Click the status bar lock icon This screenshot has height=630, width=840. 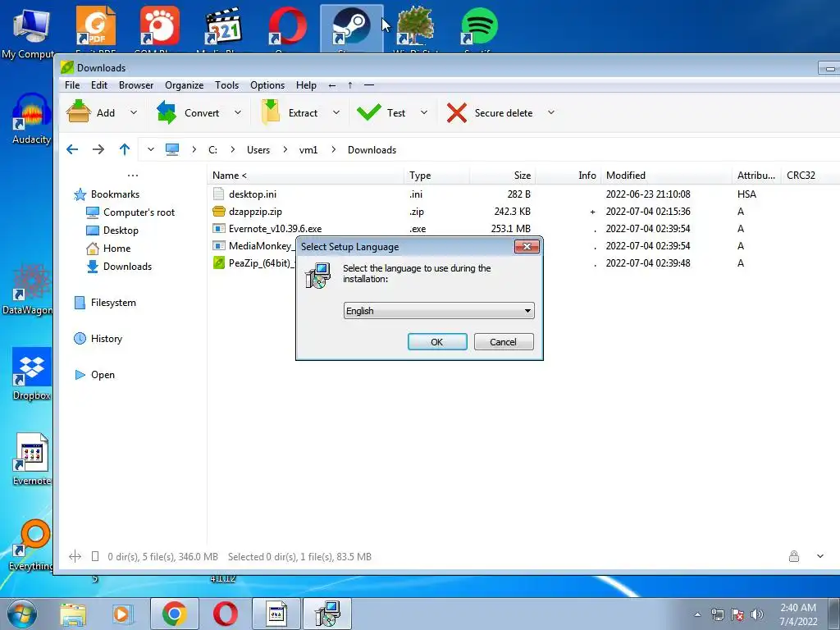coord(794,556)
